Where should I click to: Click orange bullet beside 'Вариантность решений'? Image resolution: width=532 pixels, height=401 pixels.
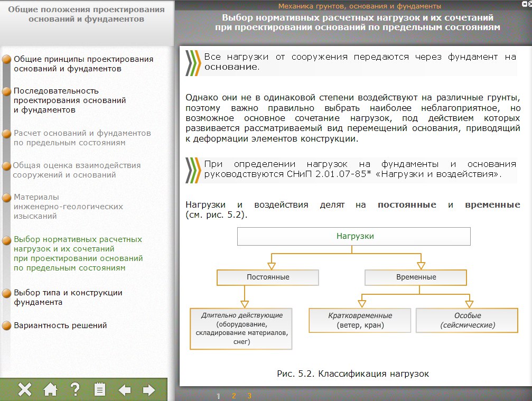coord(6,325)
